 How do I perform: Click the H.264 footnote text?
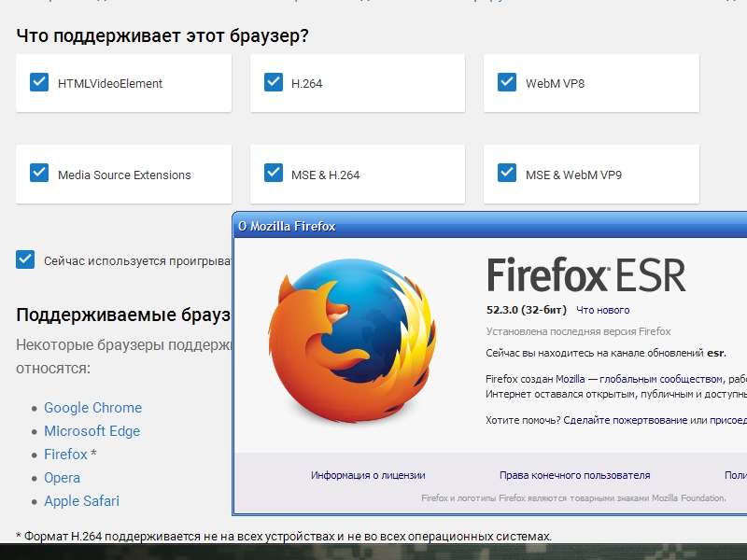point(284,536)
